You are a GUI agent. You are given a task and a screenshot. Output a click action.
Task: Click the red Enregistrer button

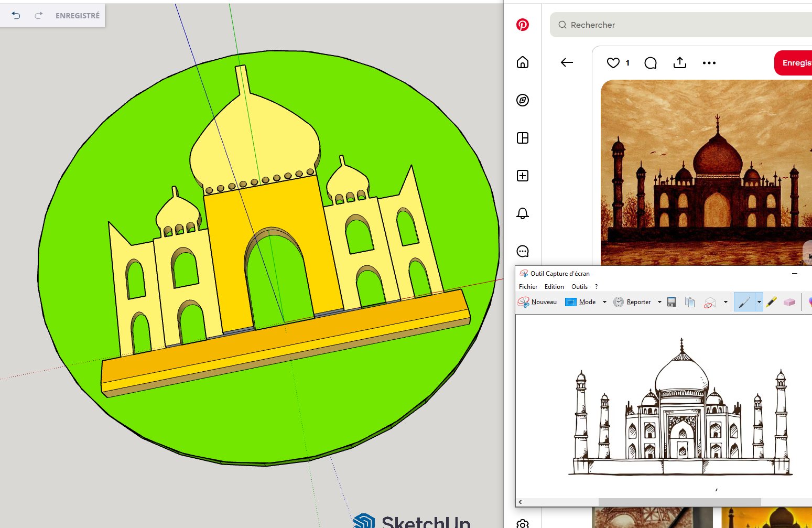796,62
